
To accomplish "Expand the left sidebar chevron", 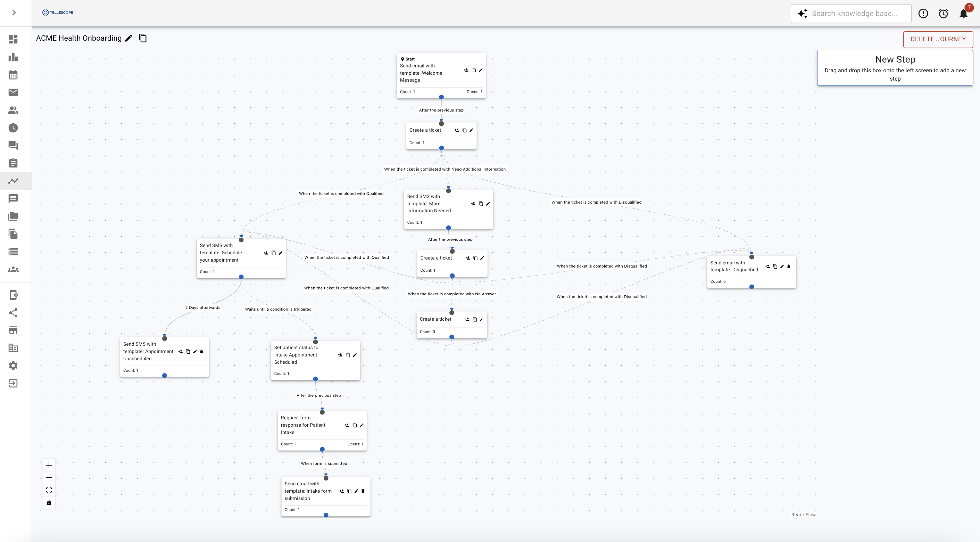I will coord(14,13).
